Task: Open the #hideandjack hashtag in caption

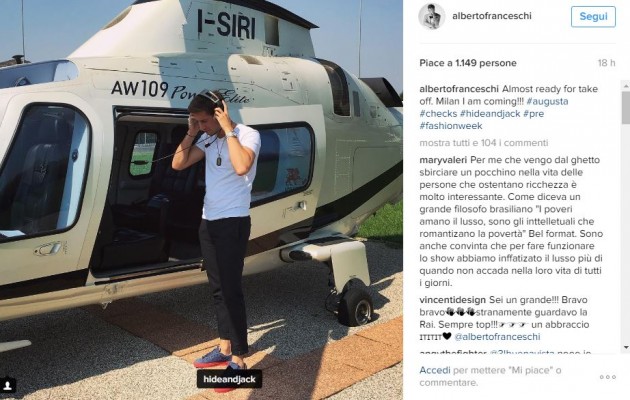Action: click(490, 114)
